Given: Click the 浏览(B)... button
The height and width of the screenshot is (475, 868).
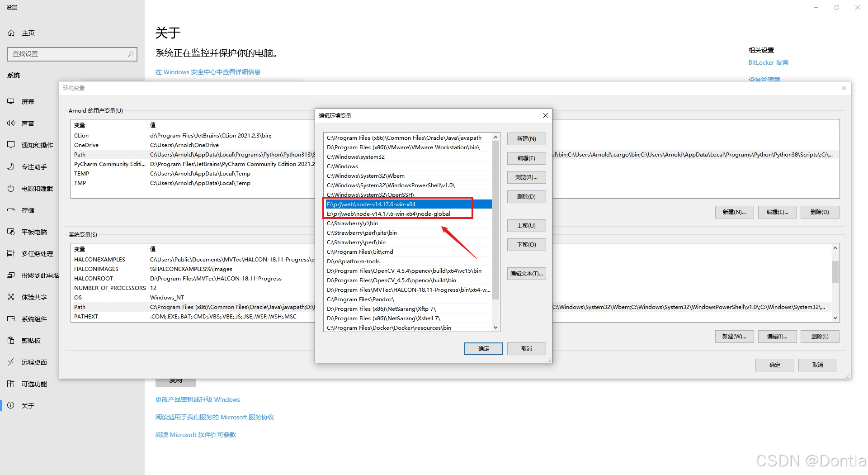Looking at the screenshot, I should [526, 177].
